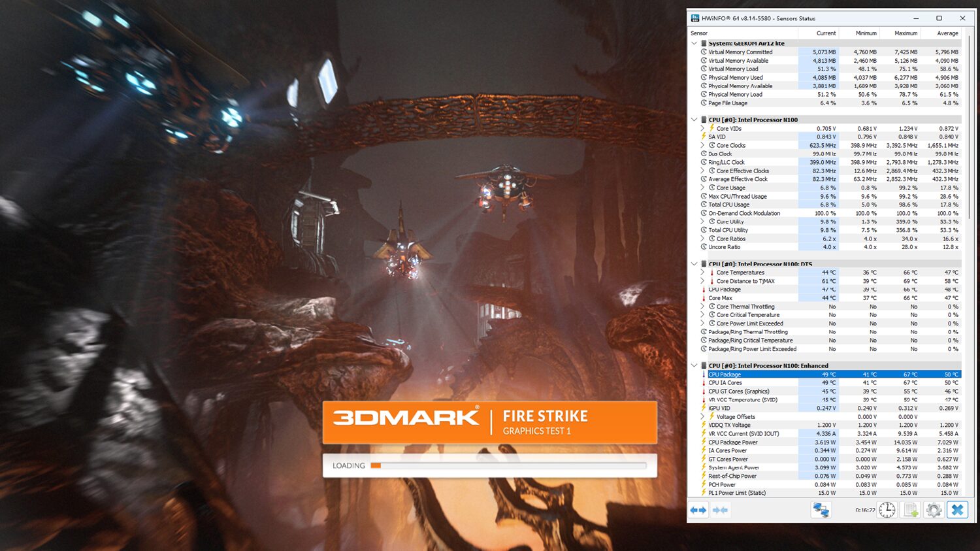Select the Uncore Ratio row
Screen dimensions: 980x551
(x=830, y=247)
